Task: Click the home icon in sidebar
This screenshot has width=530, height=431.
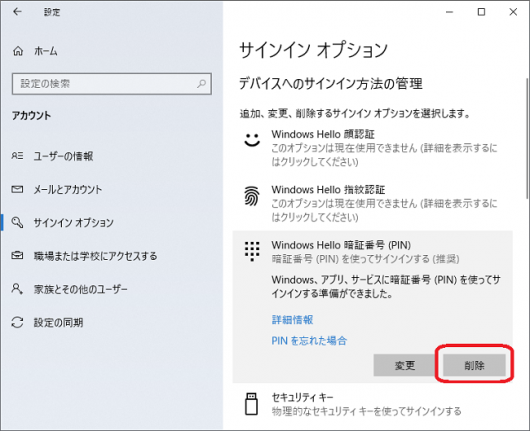Action: (x=18, y=51)
